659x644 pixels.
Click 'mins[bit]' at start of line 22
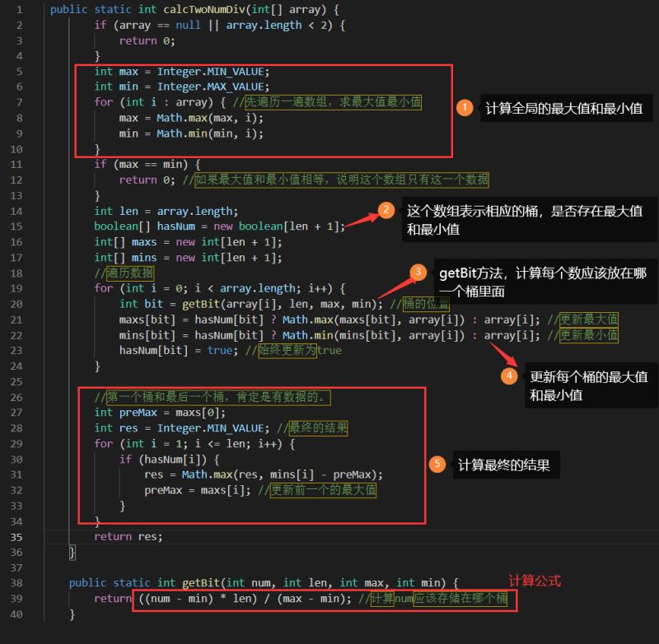pyautogui.click(x=147, y=335)
